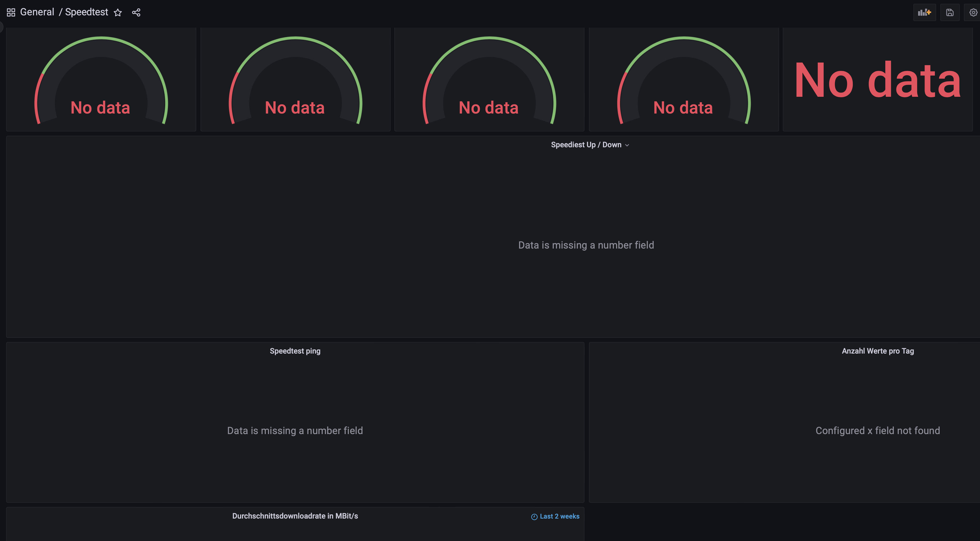Expand the Speedtest ping panel title menu
This screenshot has height=541, width=980.
pos(295,351)
